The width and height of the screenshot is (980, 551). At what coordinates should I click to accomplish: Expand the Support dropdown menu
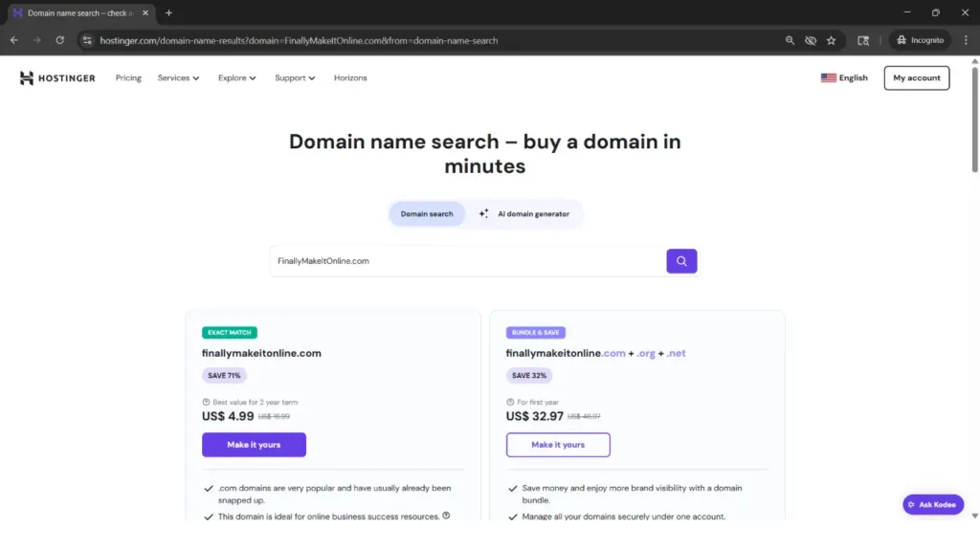point(295,78)
